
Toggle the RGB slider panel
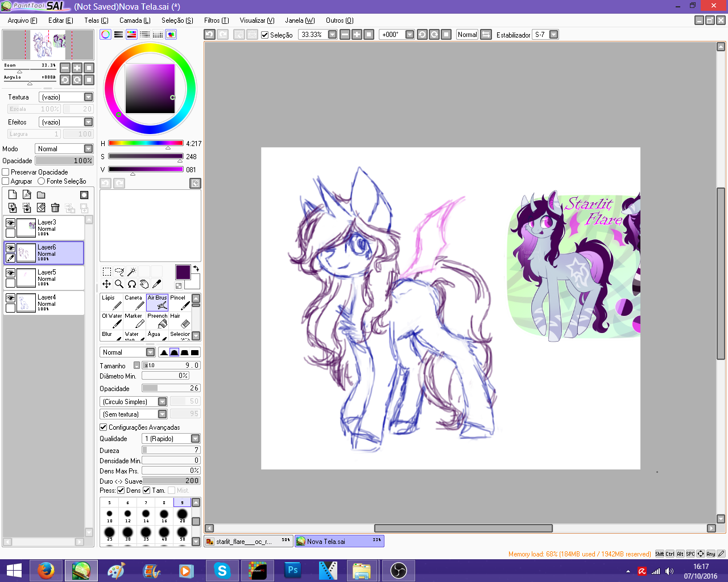[119, 35]
